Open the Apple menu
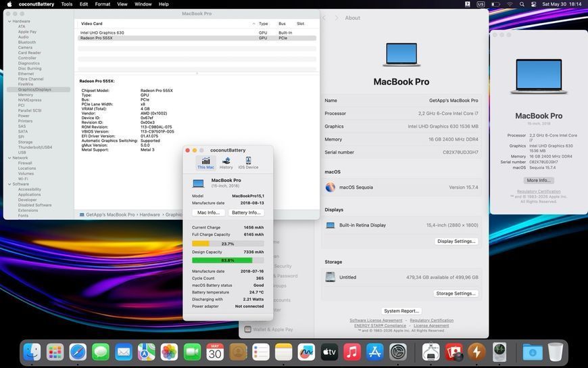This screenshot has height=368, width=588. point(9,4)
